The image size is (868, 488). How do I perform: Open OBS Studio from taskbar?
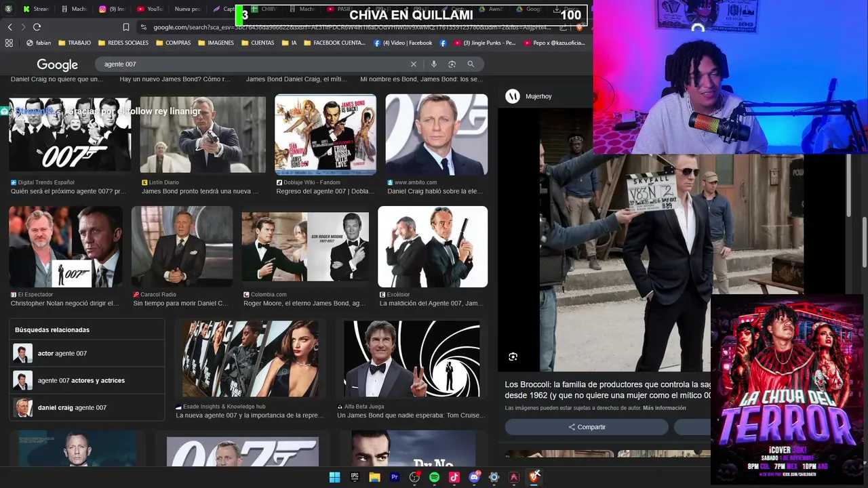point(414,477)
